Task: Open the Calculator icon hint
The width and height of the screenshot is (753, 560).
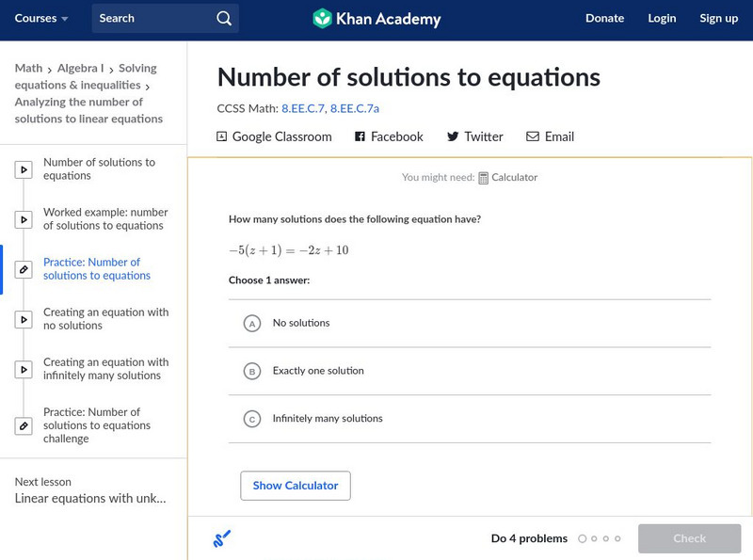Action: coord(483,178)
